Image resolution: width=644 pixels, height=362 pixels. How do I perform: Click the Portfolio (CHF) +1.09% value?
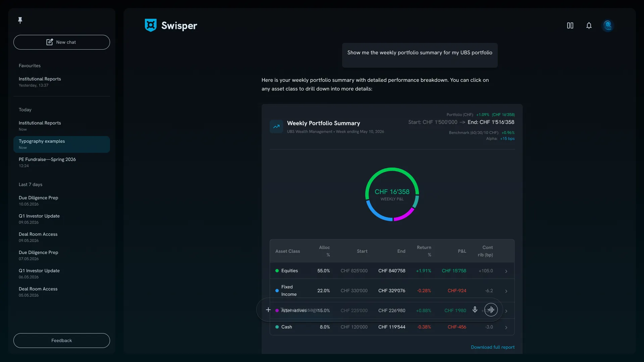(x=483, y=115)
